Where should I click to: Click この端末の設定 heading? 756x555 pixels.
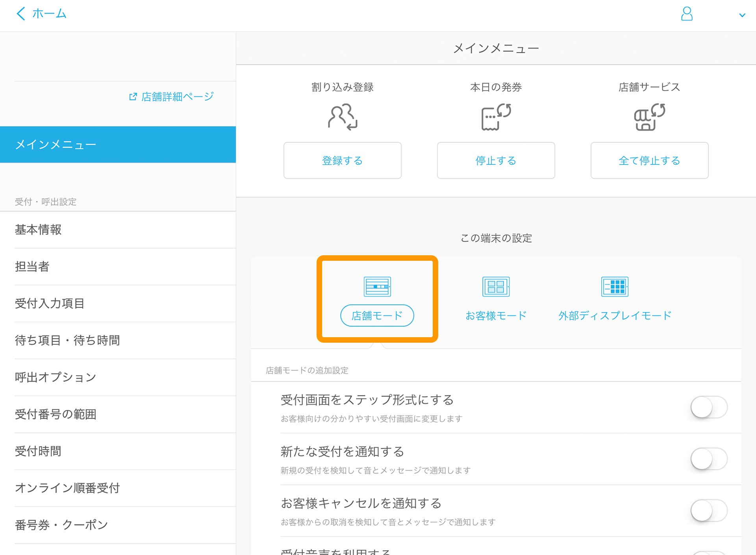[496, 238]
